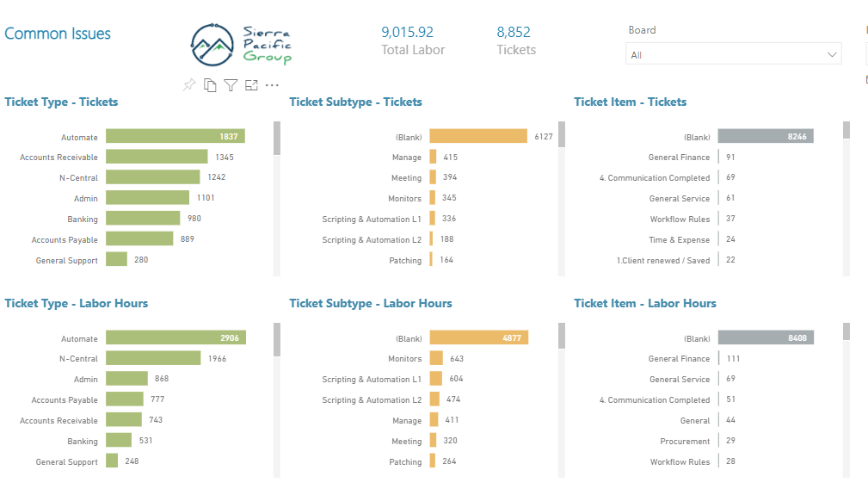Select the Automate bar in Ticket Type - Tickets
Viewport: 868px width, 495px height.
[x=175, y=136]
